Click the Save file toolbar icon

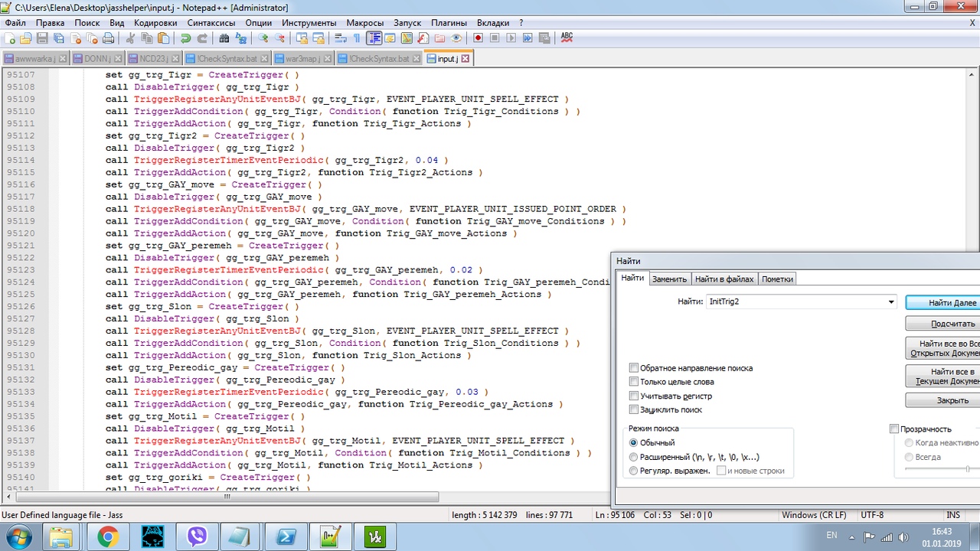click(42, 38)
